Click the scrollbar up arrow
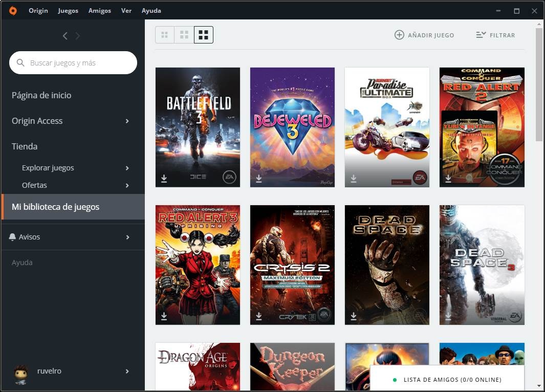This screenshot has width=545, height=392. pyautogui.click(x=539, y=24)
